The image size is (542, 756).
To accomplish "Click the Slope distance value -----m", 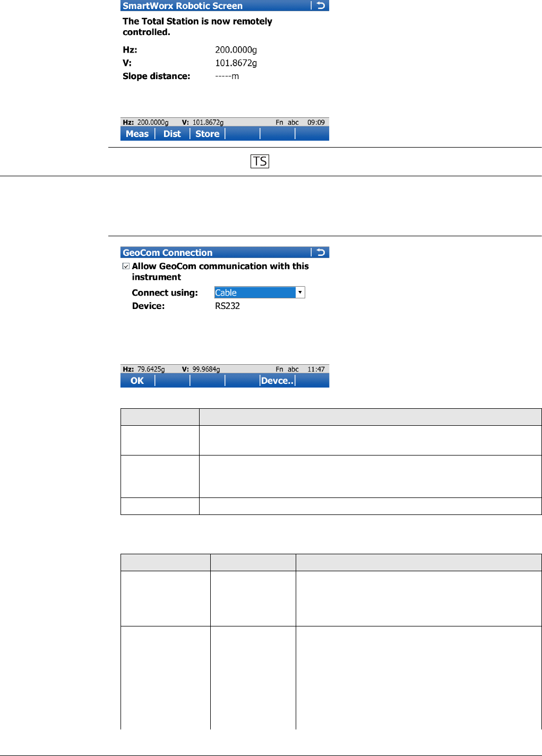I will tap(227, 76).
